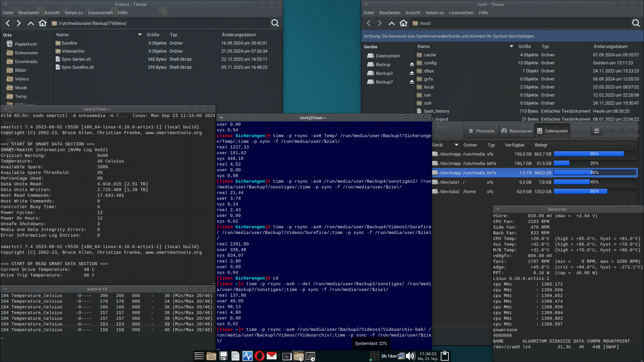The width and height of the screenshot is (644, 362).
Task: Expand Name column sort arrow in Videos
Action: pyautogui.click(x=140, y=35)
